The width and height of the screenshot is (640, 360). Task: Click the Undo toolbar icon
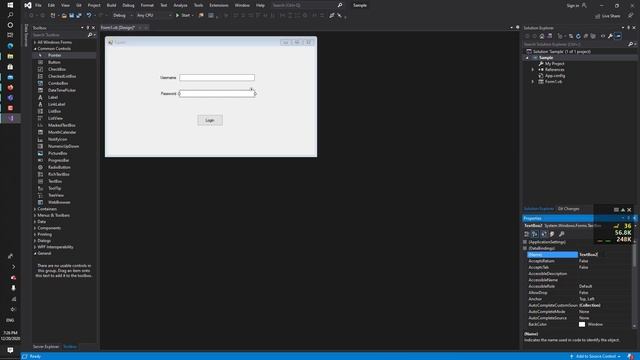(x=89, y=16)
